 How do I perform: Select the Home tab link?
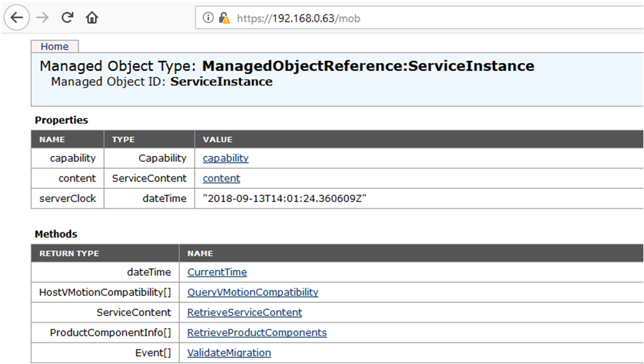54,46
